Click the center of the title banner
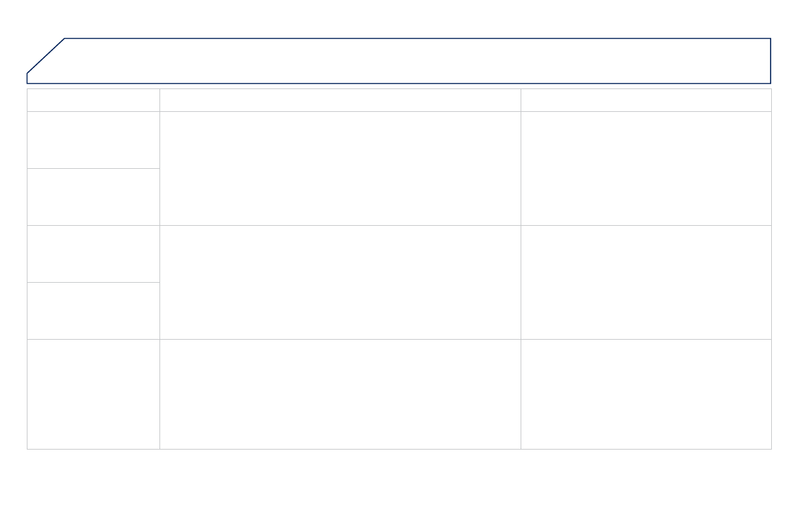The height and width of the screenshot is (532, 798). click(x=399, y=61)
